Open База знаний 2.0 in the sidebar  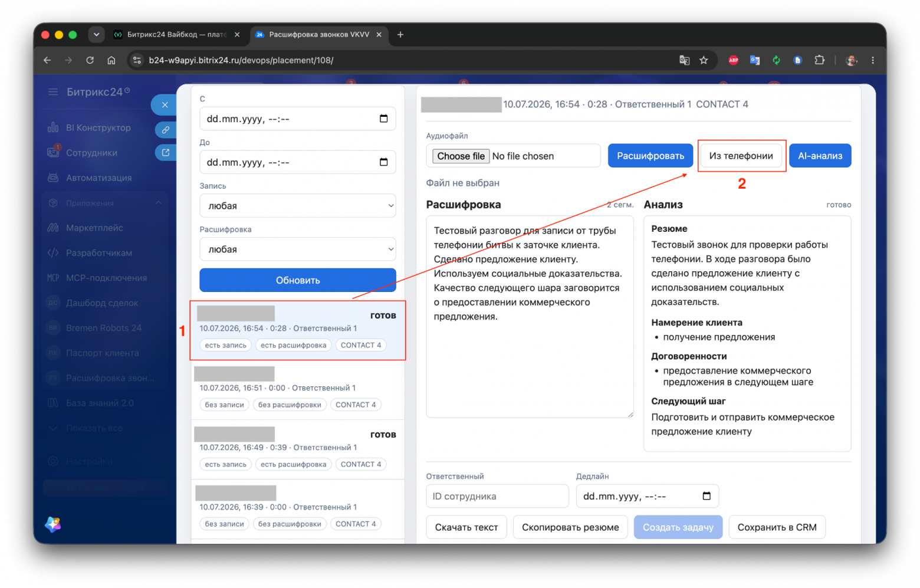coord(100,403)
